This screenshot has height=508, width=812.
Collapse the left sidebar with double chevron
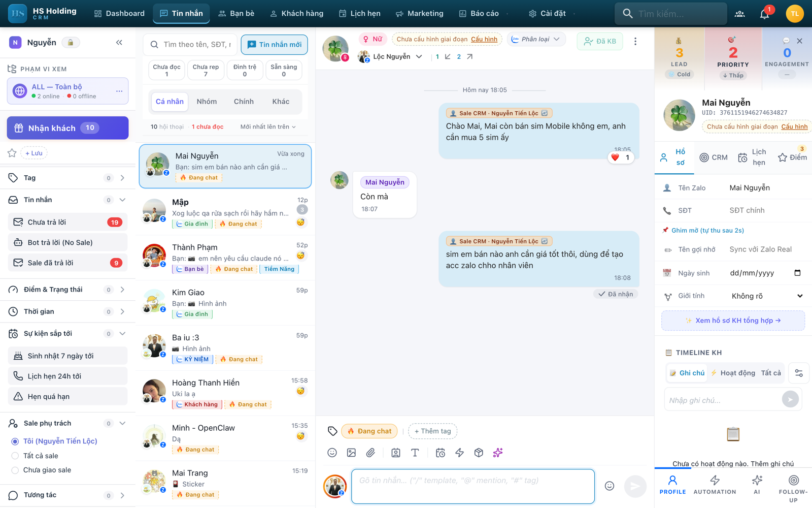119,43
